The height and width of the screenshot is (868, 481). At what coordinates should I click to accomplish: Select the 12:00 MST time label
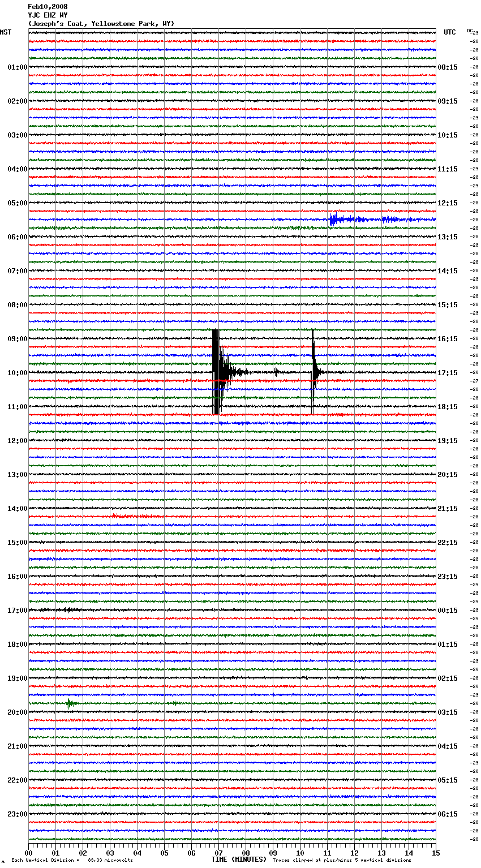click(x=18, y=441)
